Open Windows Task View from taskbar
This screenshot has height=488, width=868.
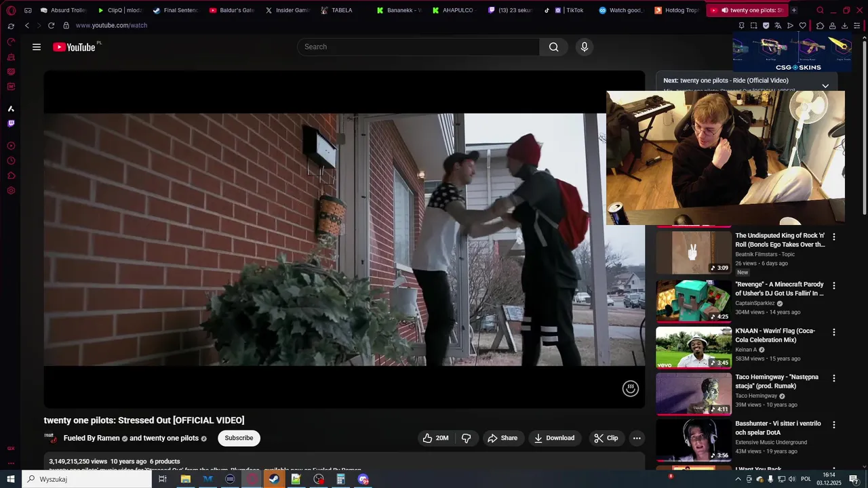tap(163, 479)
